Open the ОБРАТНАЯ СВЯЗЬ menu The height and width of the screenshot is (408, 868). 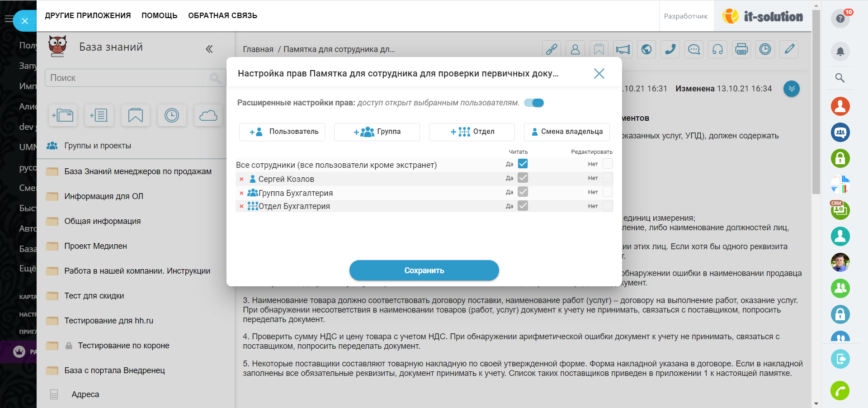[223, 15]
